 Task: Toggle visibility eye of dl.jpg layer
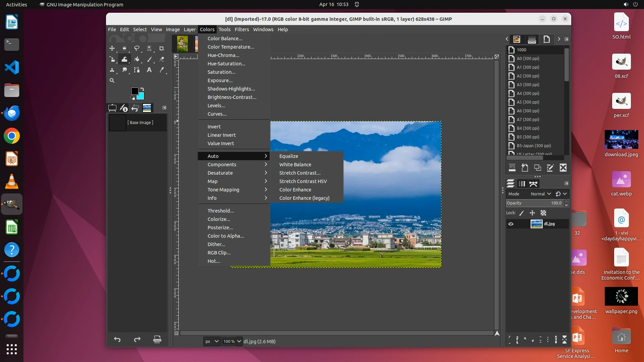[511, 224]
